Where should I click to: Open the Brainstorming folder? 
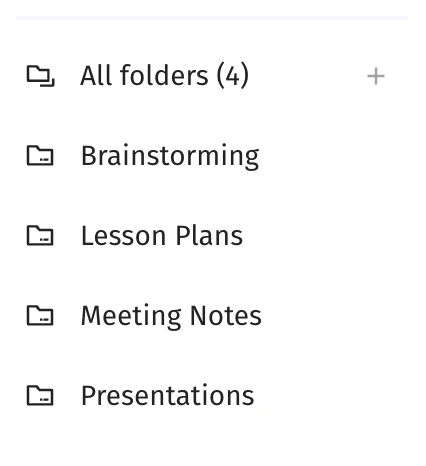point(212,156)
